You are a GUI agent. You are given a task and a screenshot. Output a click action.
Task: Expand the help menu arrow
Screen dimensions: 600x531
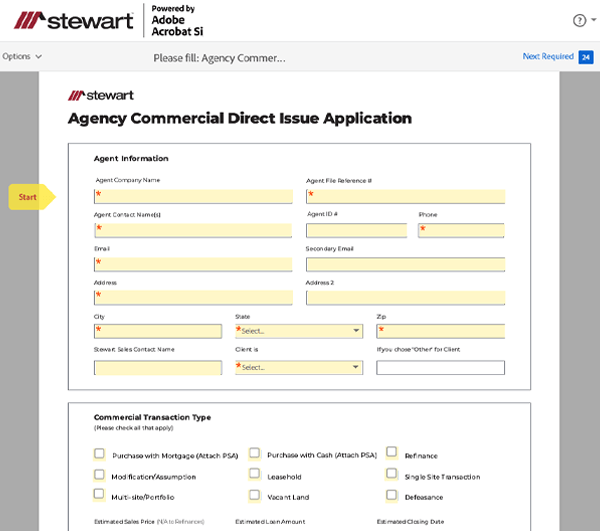[593, 19]
